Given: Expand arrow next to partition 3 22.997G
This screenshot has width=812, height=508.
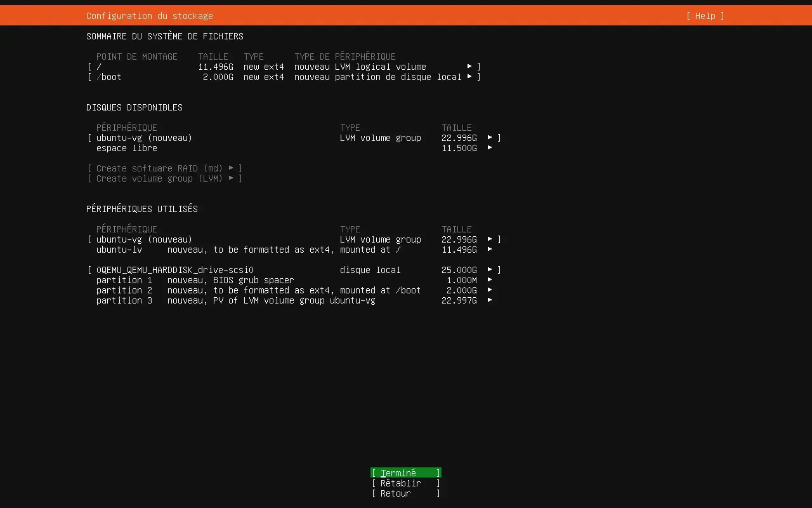Looking at the screenshot, I should coord(490,300).
